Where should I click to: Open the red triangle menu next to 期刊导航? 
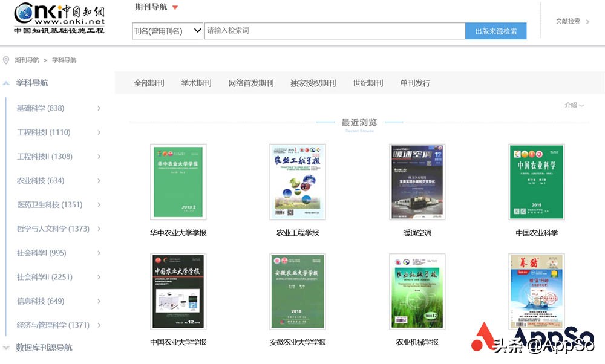pos(175,7)
